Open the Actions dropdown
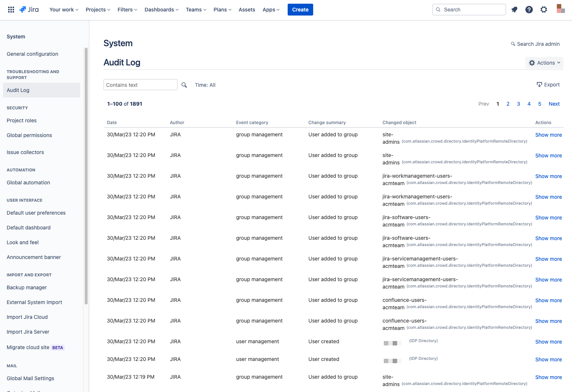Image resolution: width=572 pixels, height=392 pixels. (x=544, y=62)
